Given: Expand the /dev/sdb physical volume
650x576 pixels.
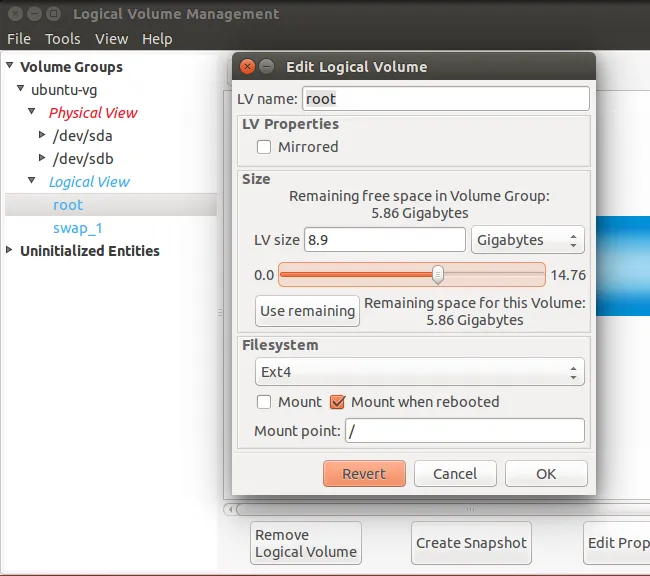Looking at the screenshot, I should [42, 158].
